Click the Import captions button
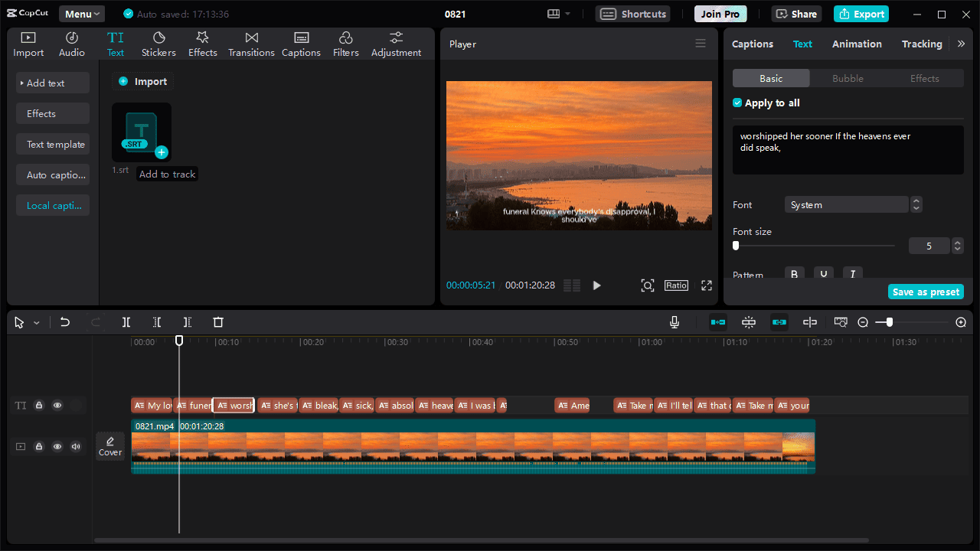The width and height of the screenshot is (980, 551). pyautogui.click(x=142, y=81)
